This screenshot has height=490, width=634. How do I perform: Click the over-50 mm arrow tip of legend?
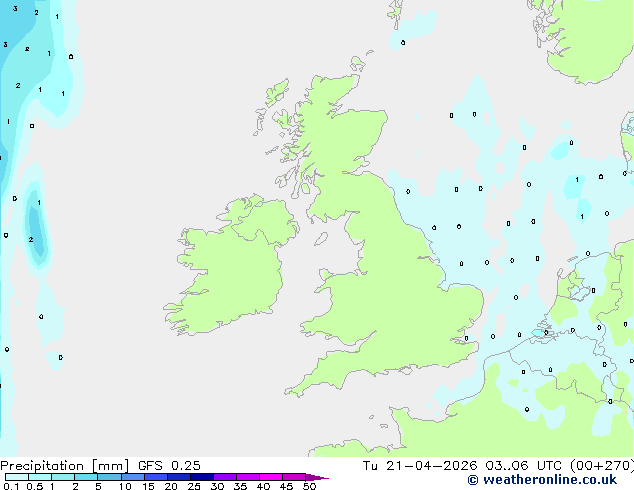(317, 477)
